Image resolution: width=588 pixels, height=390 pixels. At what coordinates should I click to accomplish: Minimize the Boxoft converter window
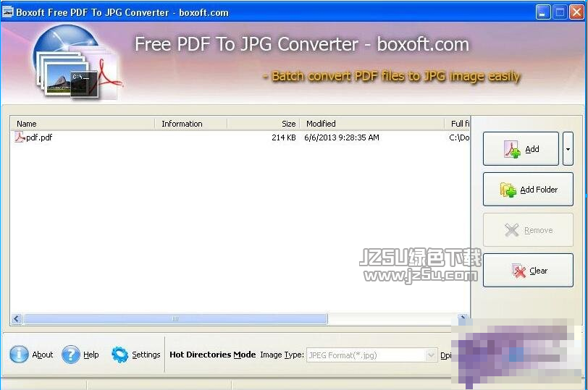tap(542, 12)
